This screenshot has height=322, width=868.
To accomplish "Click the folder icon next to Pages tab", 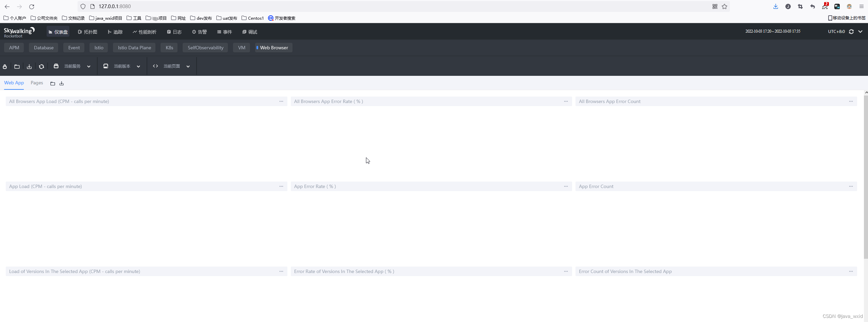I will [53, 84].
